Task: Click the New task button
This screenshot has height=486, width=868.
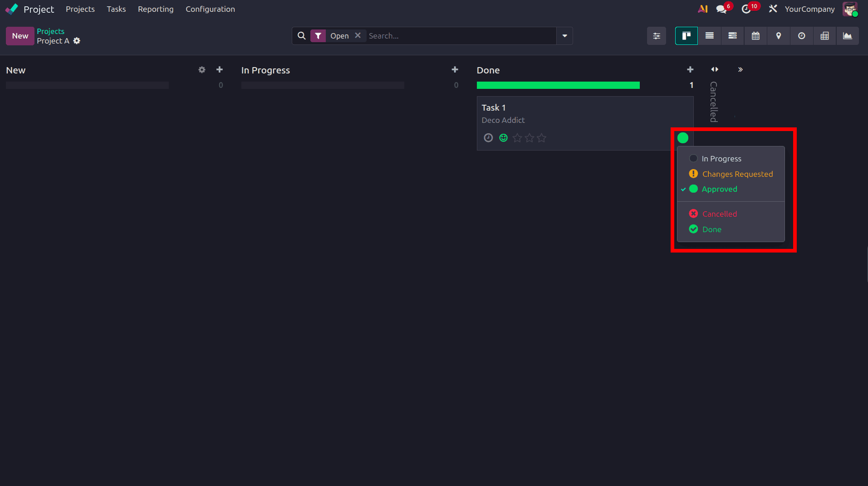Action: click(x=20, y=36)
